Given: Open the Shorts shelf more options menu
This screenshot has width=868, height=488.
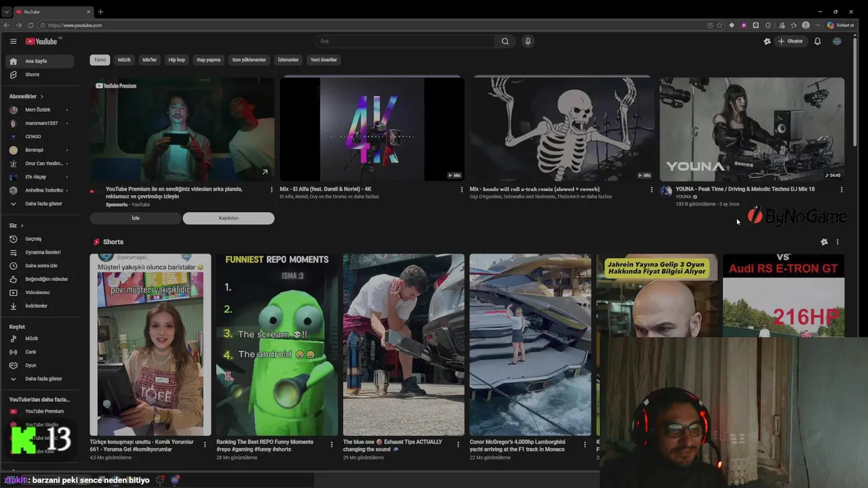Looking at the screenshot, I should click(x=837, y=242).
